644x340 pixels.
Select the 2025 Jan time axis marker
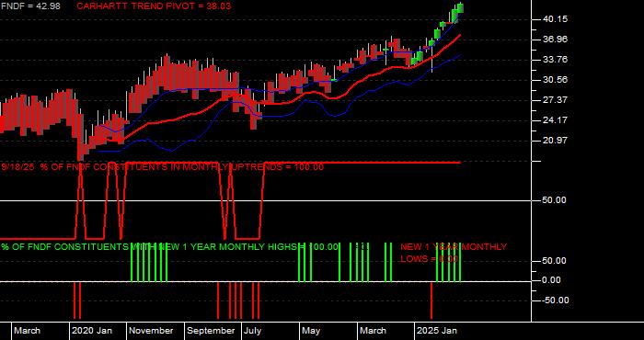[437, 331]
